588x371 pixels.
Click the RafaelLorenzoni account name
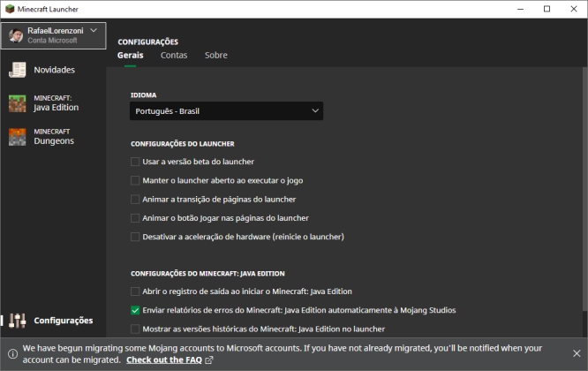coord(56,31)
